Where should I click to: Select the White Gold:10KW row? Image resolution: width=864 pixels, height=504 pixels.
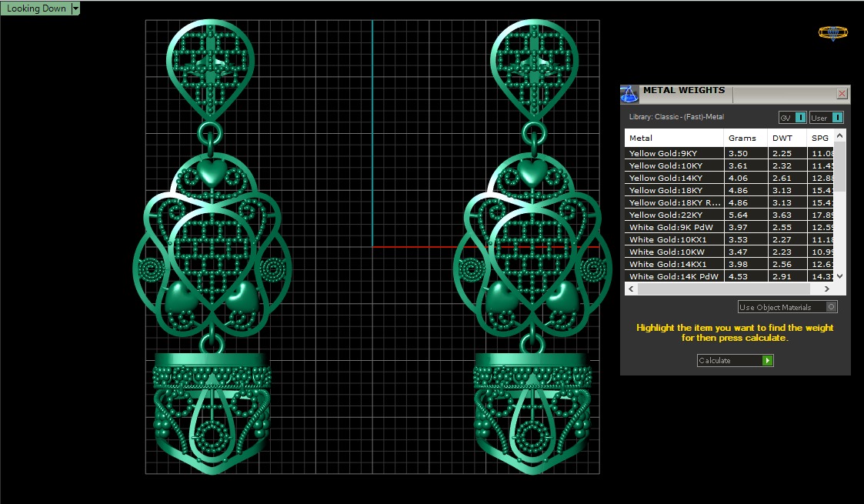point(729,252)
